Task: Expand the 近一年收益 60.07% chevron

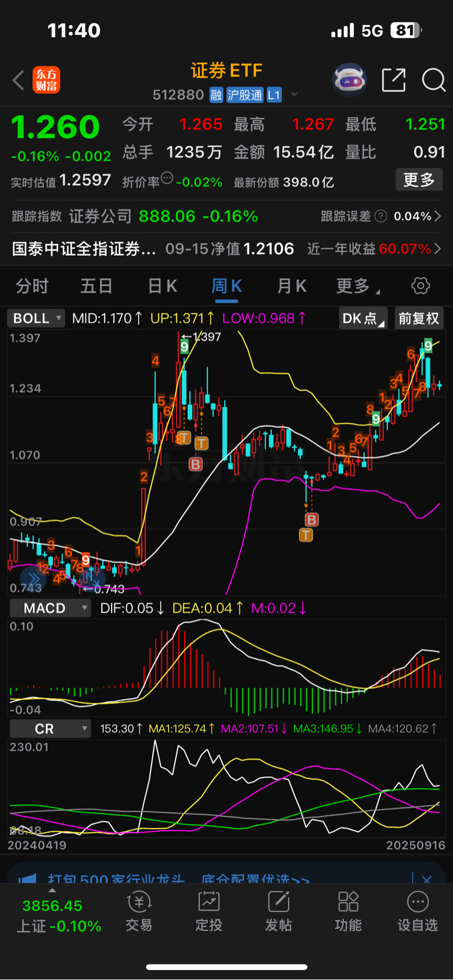Action: pos(438,249)
